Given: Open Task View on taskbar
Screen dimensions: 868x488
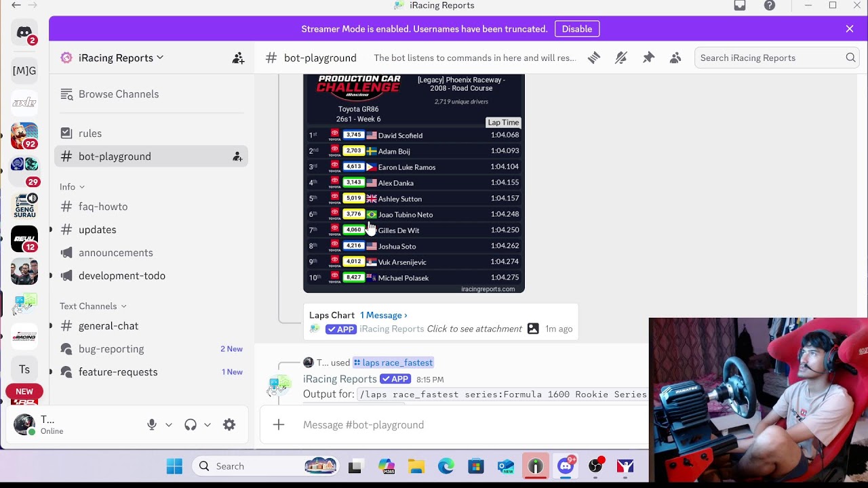Looking at the screenshot, I should click(355, 466).
